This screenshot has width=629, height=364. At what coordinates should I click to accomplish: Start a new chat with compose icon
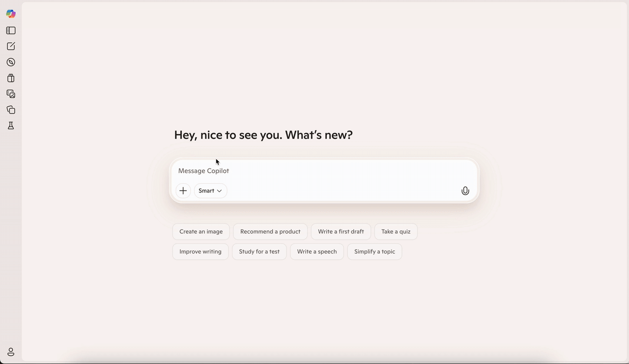coord(11,46)
